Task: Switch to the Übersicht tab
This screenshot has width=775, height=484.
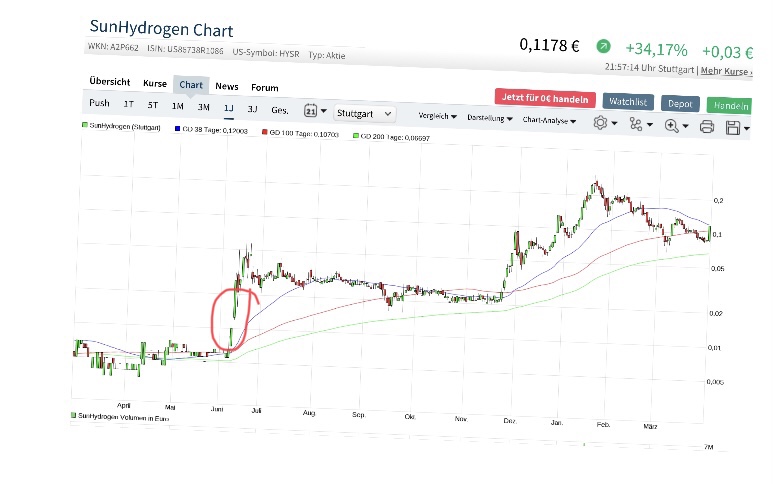Action: [x=110, y=82]
